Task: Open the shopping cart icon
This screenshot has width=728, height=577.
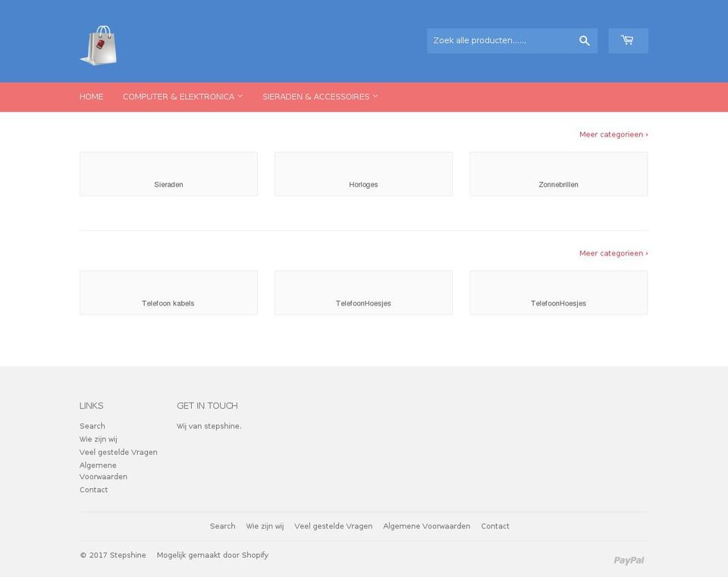Action: pyautogui.click(x=628, y=40)
